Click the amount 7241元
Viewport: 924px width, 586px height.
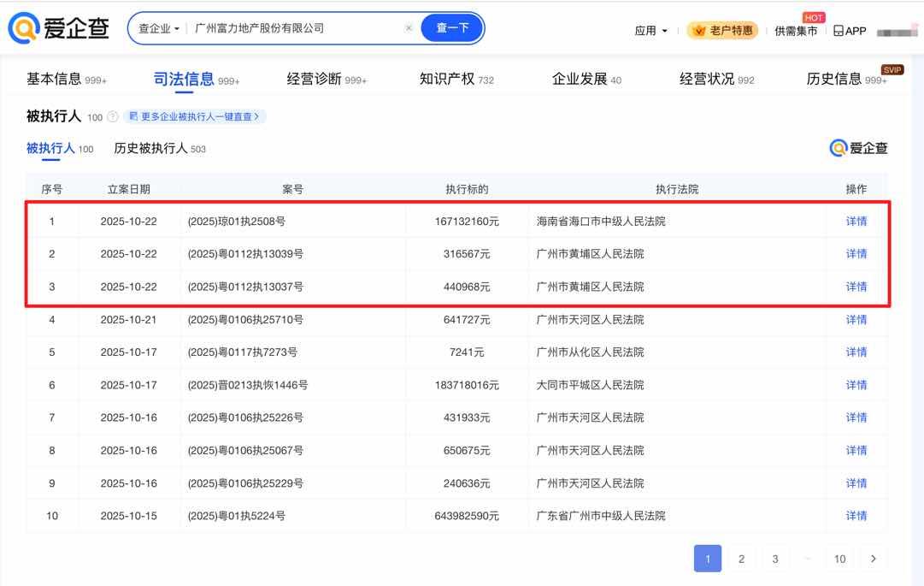pyautogui.click(x=467, y=352)
